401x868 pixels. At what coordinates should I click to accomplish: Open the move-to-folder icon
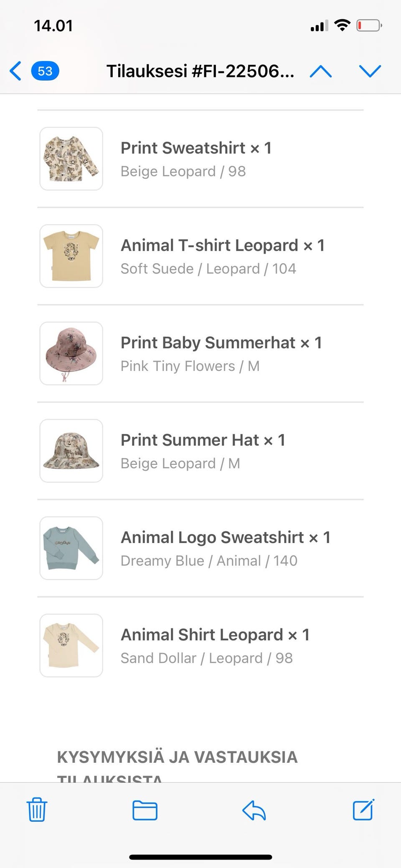(145, 810)
